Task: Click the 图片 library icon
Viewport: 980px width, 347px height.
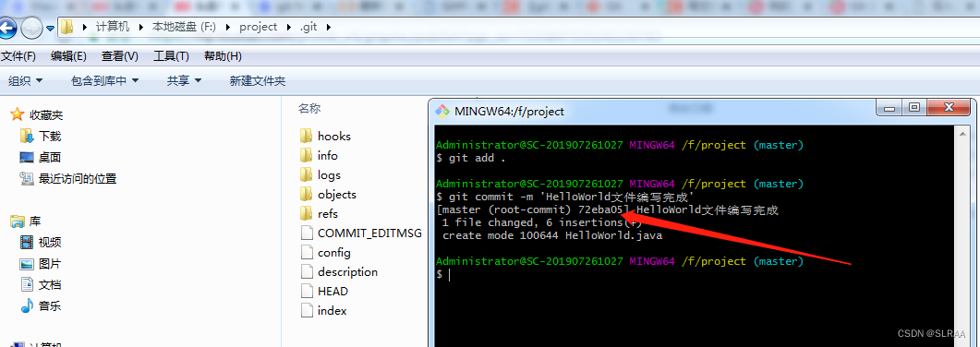Action: click(26, 263)
